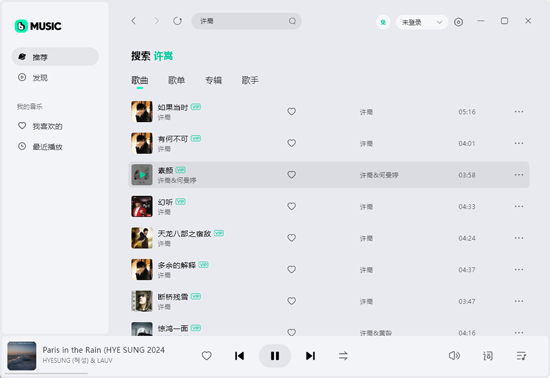The height and width of the screenshot is (378, 550).
Task: Open the settings hexagon icon
Action: click(x=458, y=22)
